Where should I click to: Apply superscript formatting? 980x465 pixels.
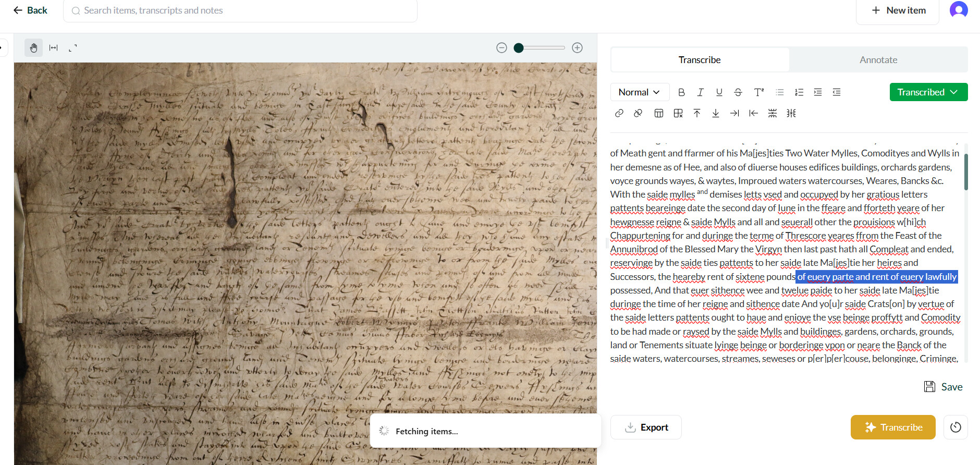758,92
